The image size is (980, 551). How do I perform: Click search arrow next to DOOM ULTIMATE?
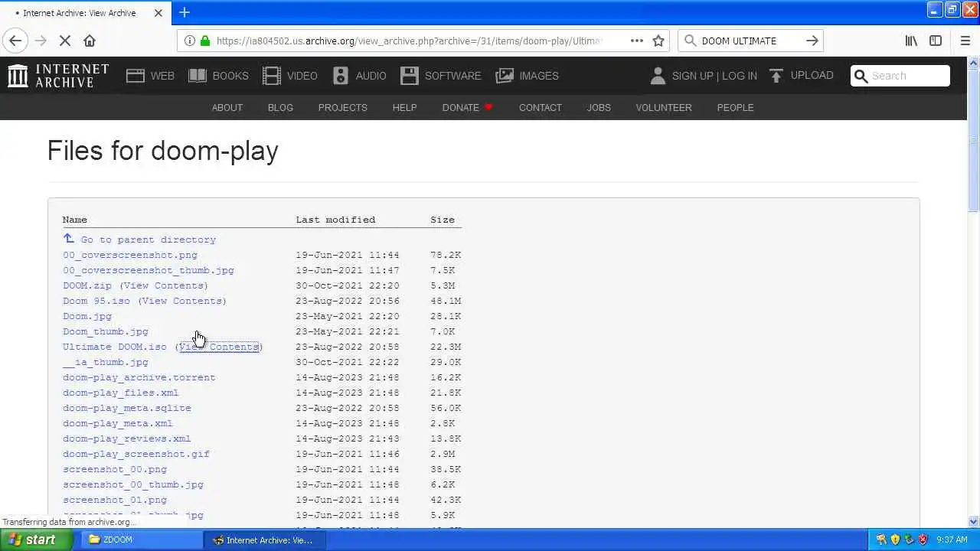[812, 41]
